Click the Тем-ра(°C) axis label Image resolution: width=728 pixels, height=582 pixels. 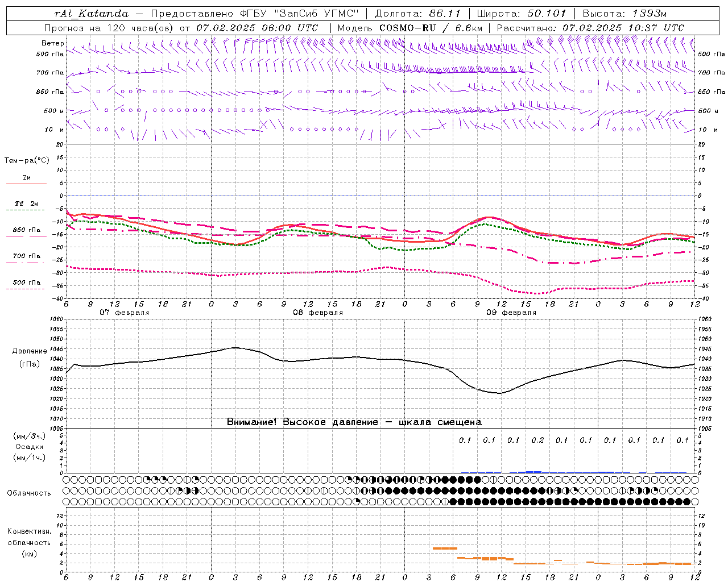coord(27,160)
